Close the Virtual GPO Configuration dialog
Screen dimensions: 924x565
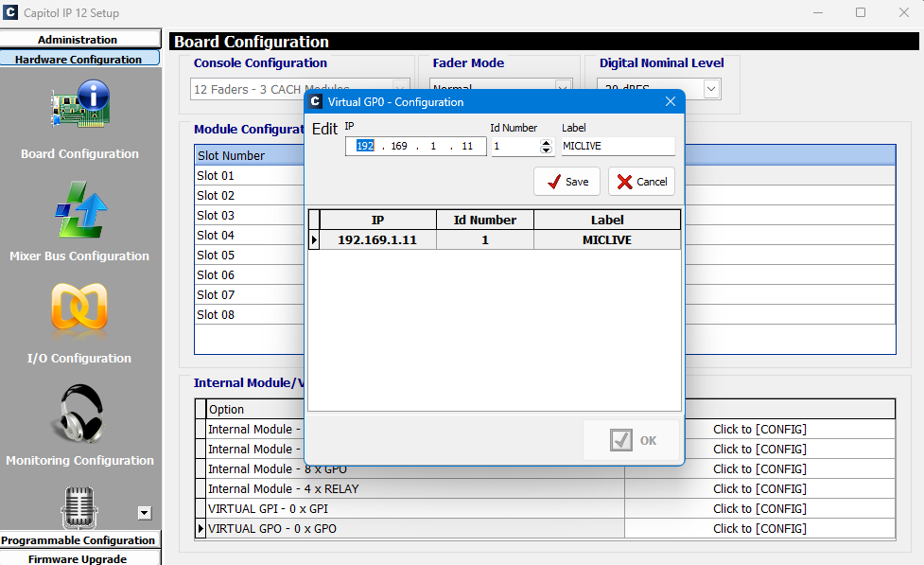(671, 101)
